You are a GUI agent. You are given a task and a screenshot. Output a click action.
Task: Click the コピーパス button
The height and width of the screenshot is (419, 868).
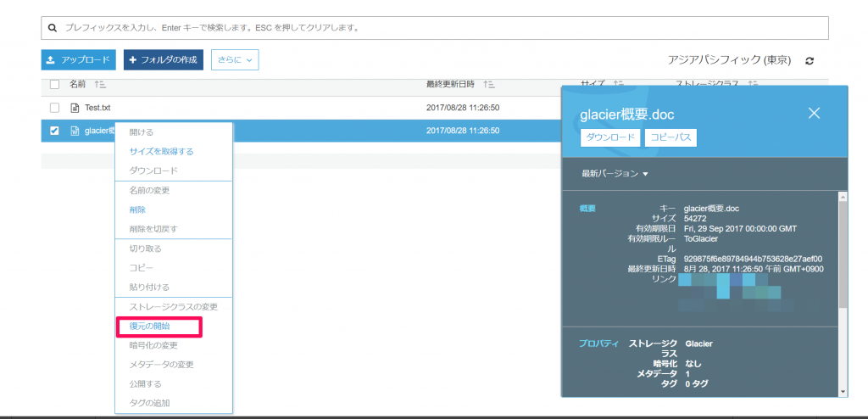click(671, 138)
